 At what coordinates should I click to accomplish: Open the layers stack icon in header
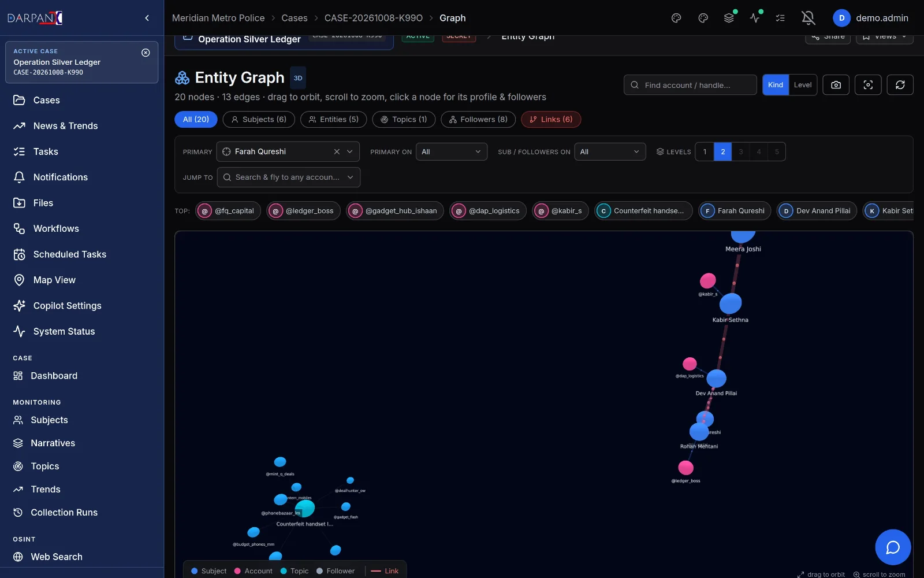click(729, 18)
